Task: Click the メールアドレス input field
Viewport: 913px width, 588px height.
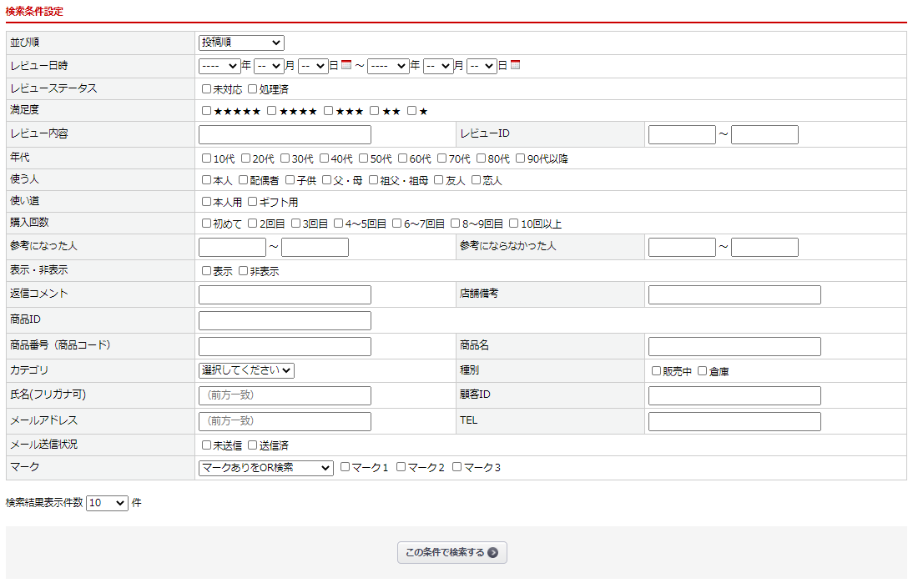Action: point(285,421)
